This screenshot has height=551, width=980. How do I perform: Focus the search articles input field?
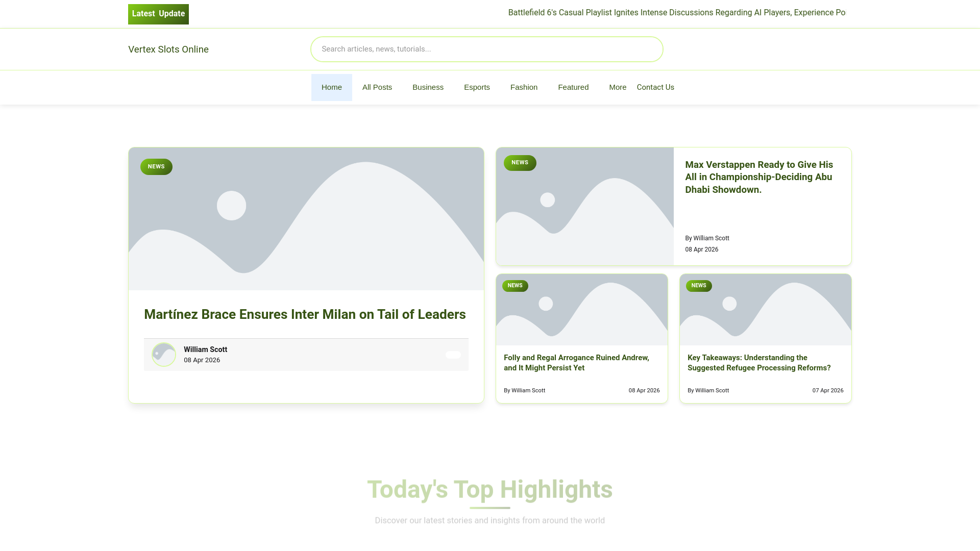pos(486,49)
